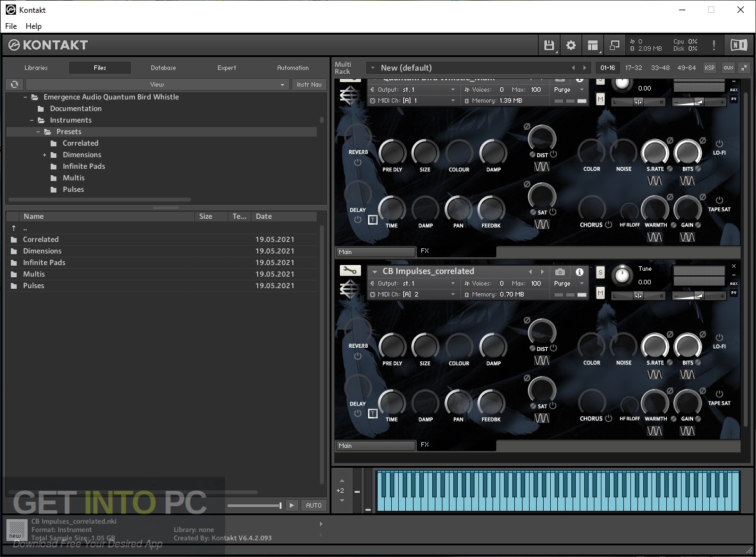Switch to Automation tab
Viewport: 756px width, 557px height.
pos(292,68)
